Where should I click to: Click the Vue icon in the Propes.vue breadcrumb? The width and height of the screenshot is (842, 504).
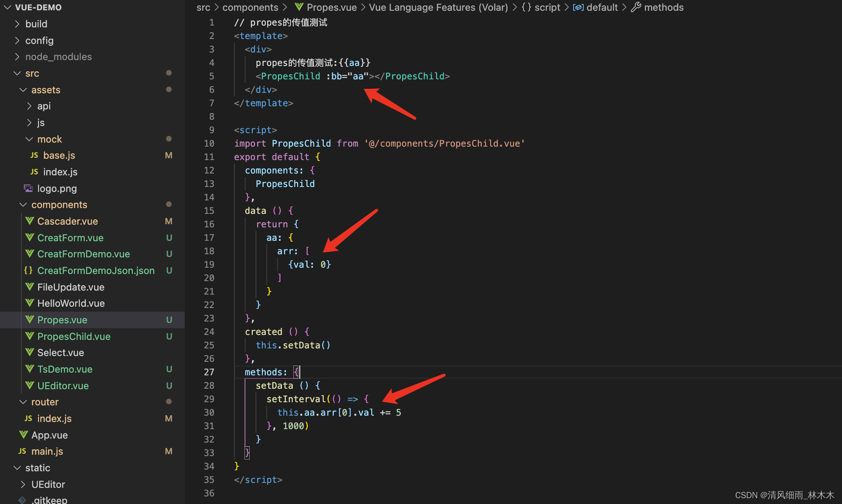[299, 7]
